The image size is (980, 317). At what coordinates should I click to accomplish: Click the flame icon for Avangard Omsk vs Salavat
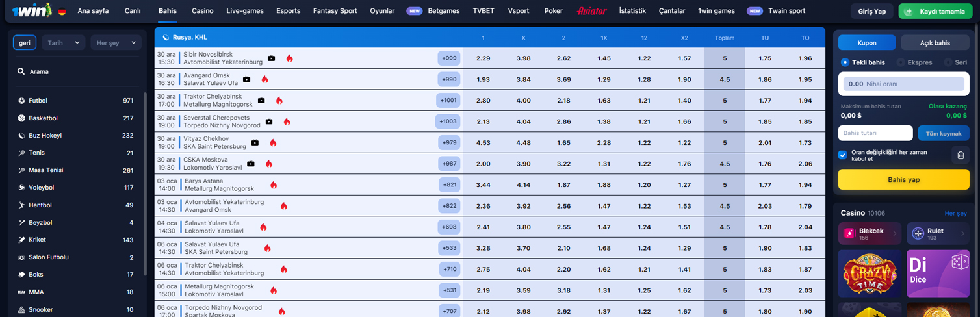tap(264, 79)
